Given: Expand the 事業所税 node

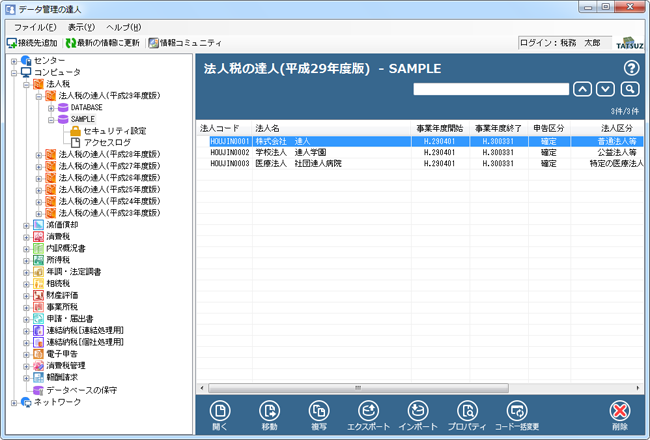Looking at the screenshot, I should (27, 308).
